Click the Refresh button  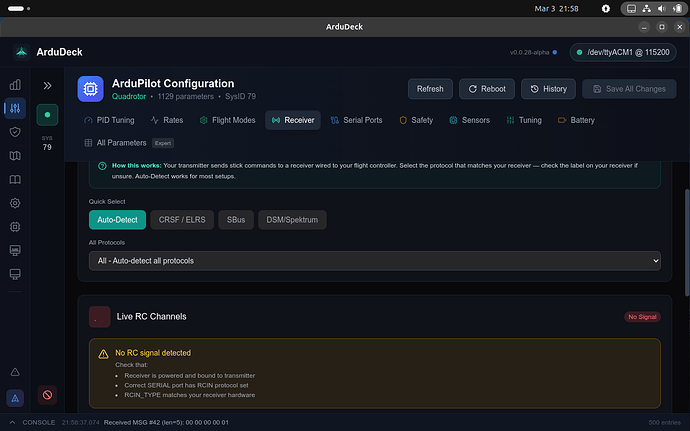click(430, 89)
